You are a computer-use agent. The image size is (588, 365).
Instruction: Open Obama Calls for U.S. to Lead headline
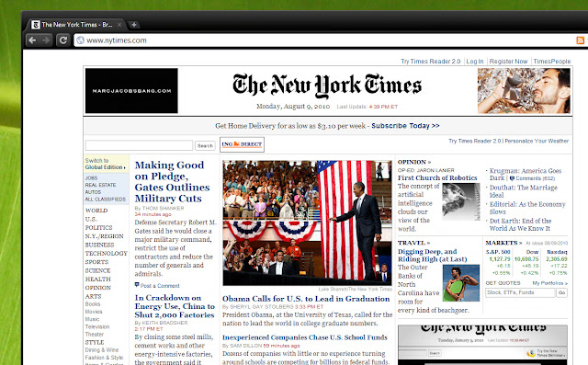point(306,299)
